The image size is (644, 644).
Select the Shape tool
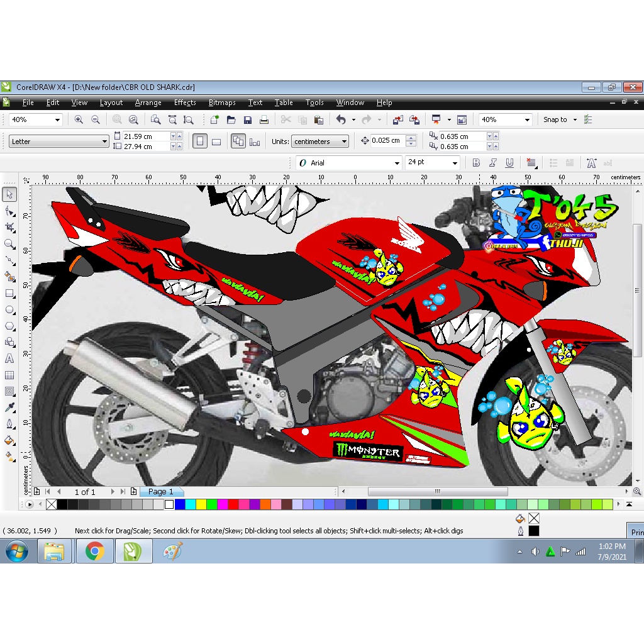tap(9, 211)
